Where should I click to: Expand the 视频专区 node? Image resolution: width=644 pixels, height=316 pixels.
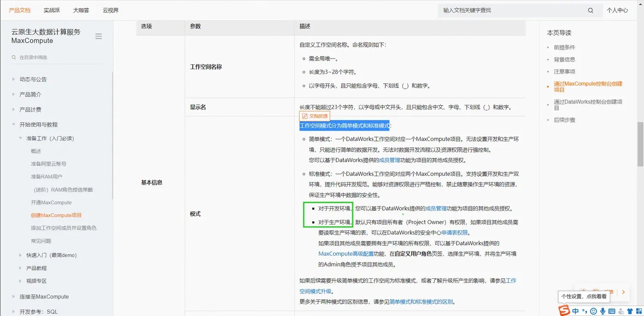(21, 281)
